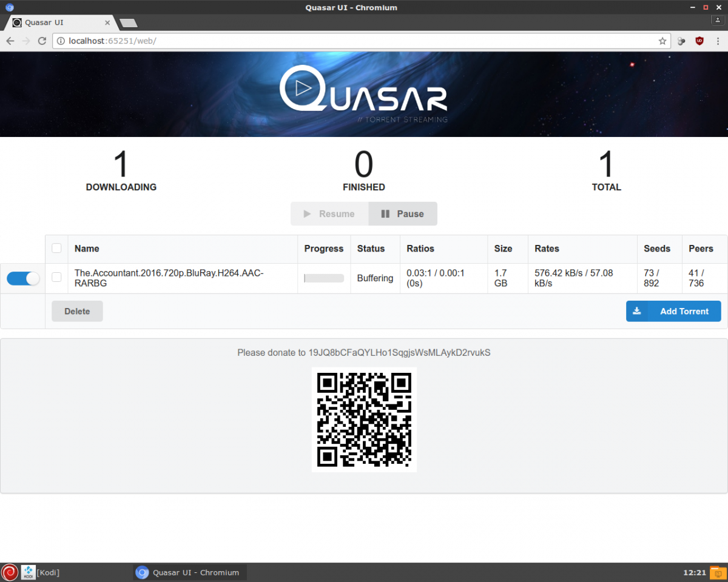Click the Add Torrent button

coord(673,311)
